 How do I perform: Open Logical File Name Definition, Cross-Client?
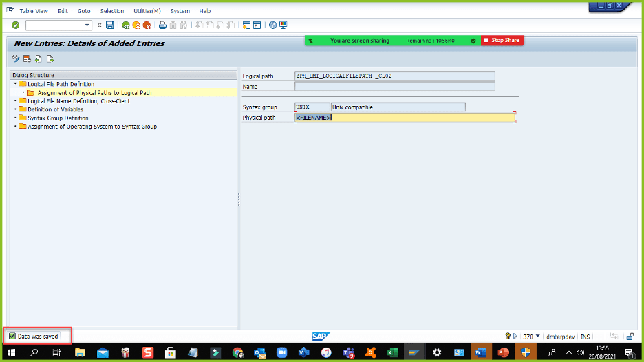(x=78, y=101)
